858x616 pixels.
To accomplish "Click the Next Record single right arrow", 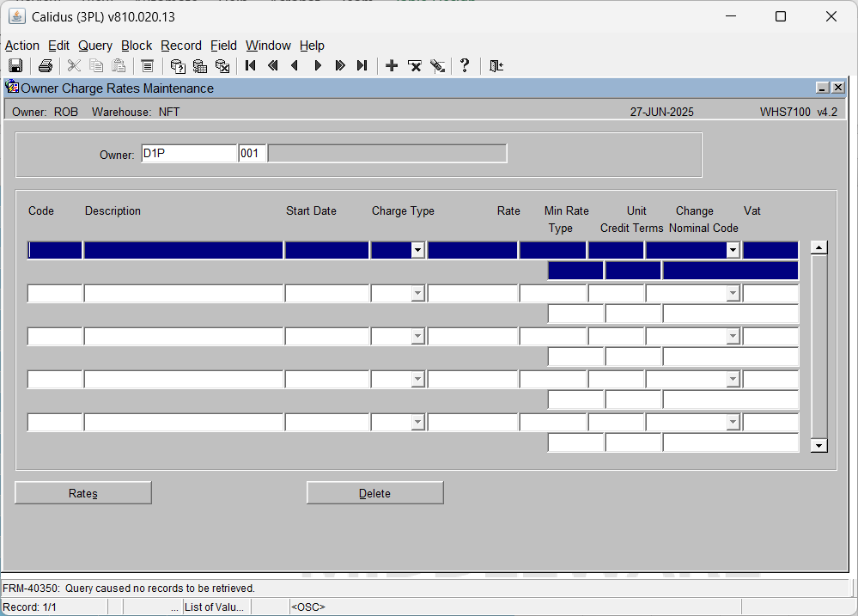I will 318,65.
